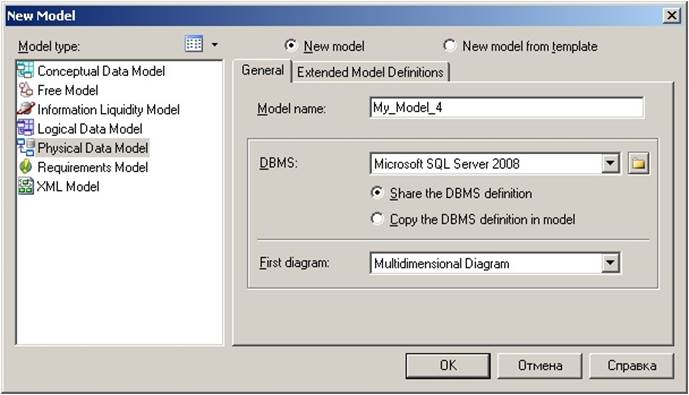Open help with the Справка button
The image size is (689, 395).
click(631, 366)
